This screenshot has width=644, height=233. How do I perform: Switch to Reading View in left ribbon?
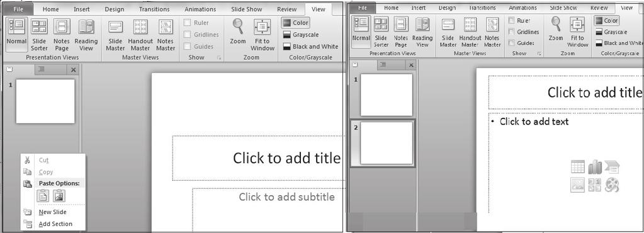86,35
